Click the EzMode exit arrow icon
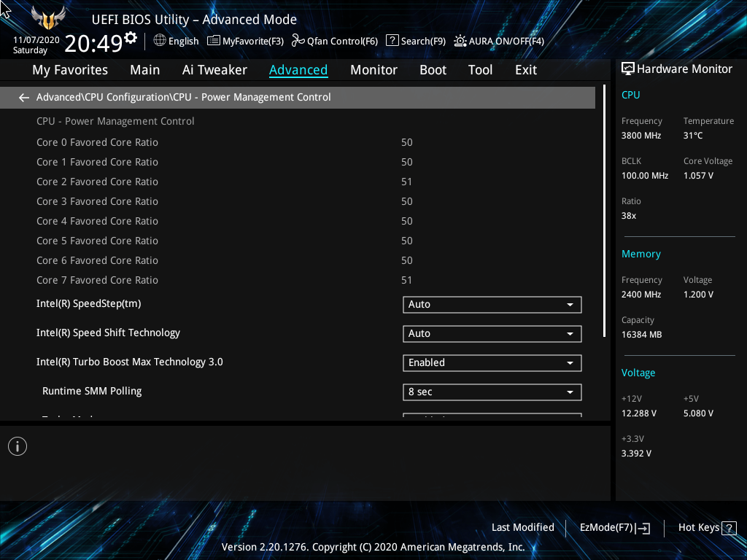747x560 pixels. tap(643, 528)
